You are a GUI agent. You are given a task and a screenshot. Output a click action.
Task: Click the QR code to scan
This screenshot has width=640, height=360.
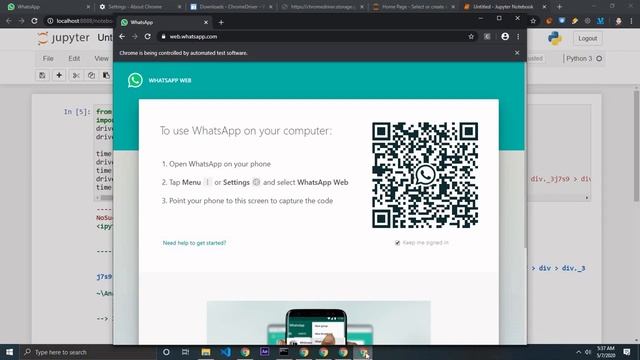click(425, 175)
